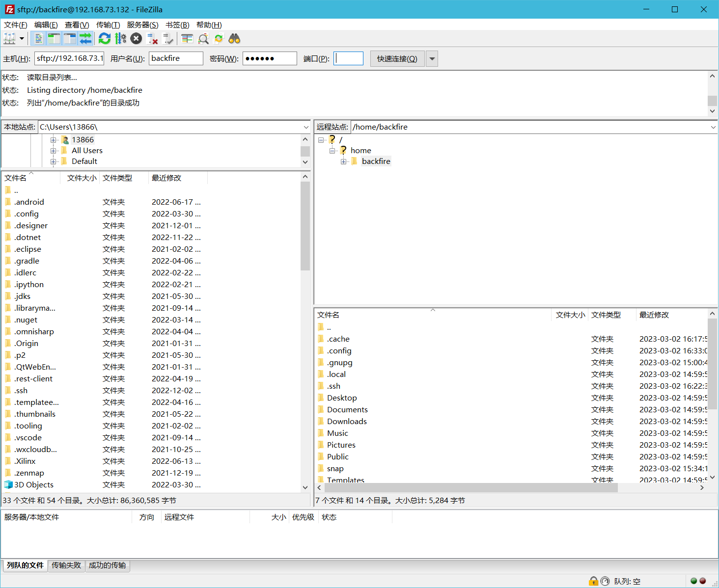The height and width of the screenshot is (588, 719).
Task: Click the username field containing backfire
Action: (176, 58)
